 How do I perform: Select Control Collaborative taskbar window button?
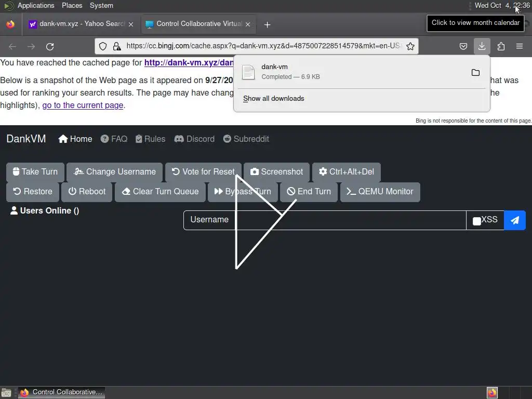coord(61,393)
